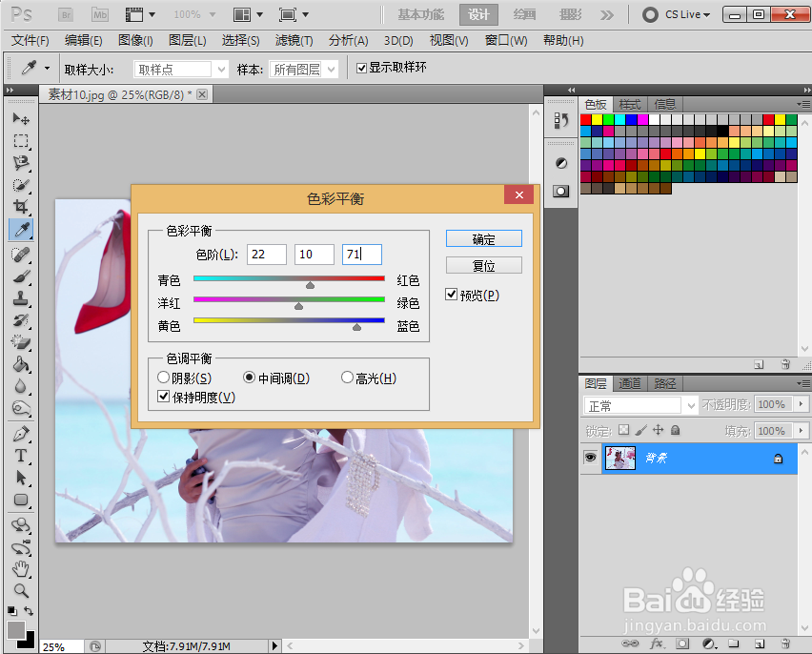Select the Brush tool
The image size is (812, 654).
click(21, 276)
